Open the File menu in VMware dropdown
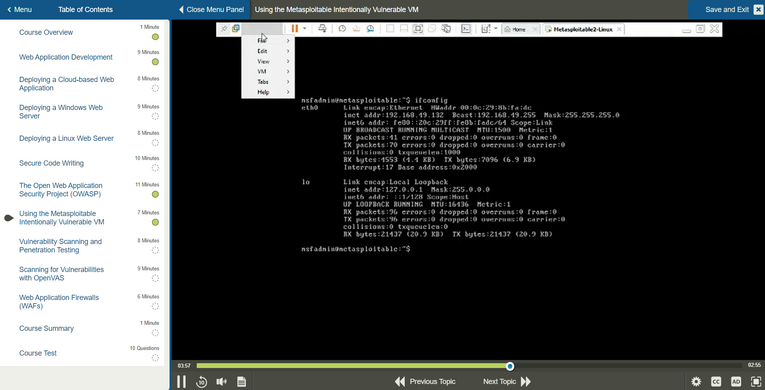 [268, 41]
